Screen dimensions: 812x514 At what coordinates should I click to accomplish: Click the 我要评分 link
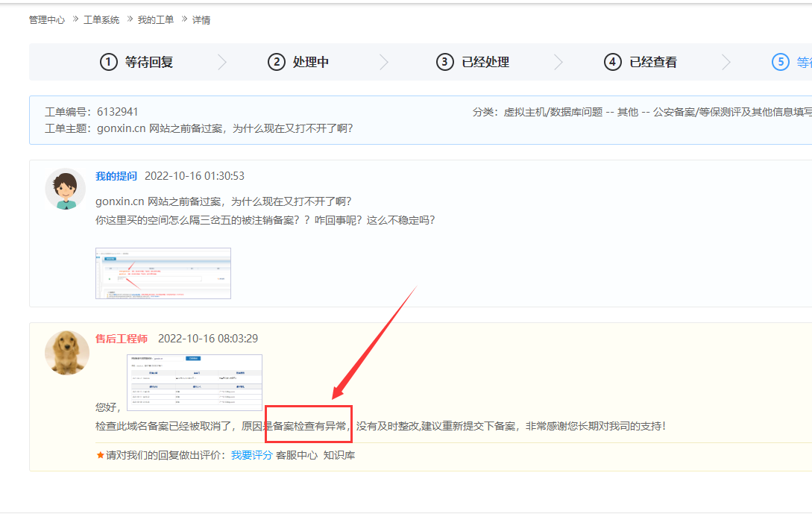click(x=251, y=455)
